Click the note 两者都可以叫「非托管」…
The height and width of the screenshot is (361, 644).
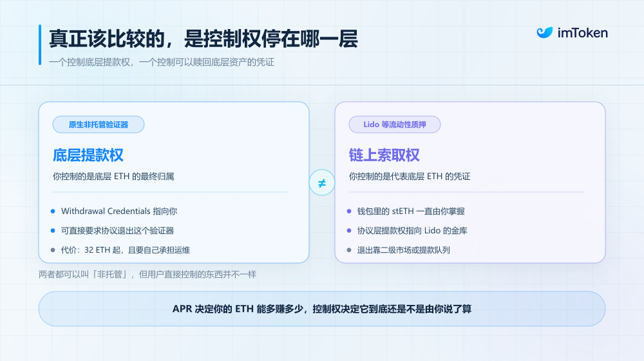147,274
